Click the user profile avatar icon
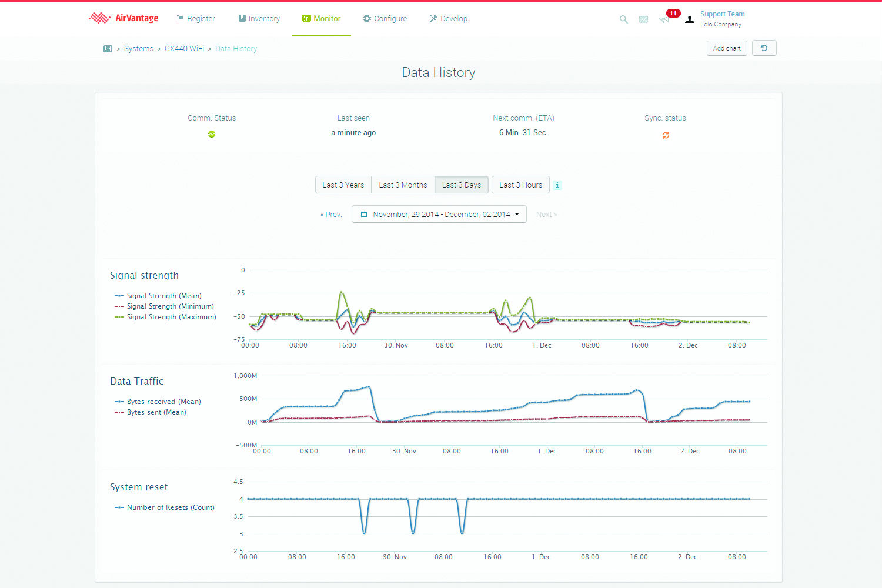 click(x=690, y=19)
